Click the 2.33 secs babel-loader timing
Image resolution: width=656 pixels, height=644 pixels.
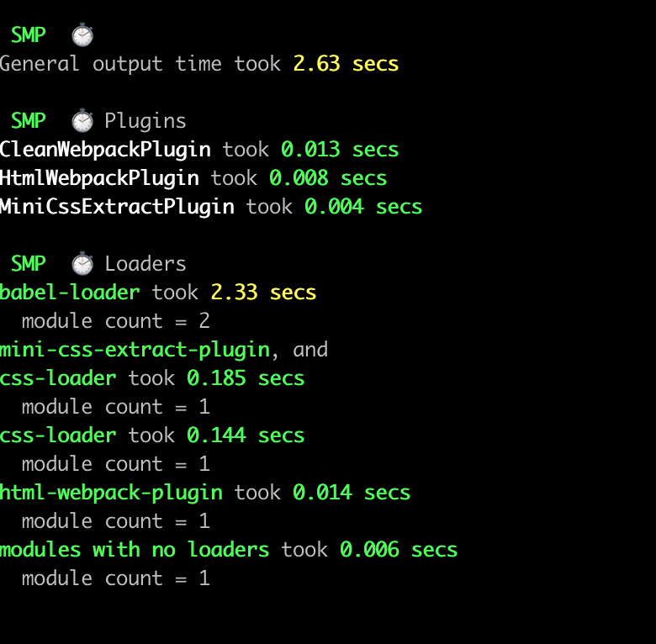[x=263, y=293]
